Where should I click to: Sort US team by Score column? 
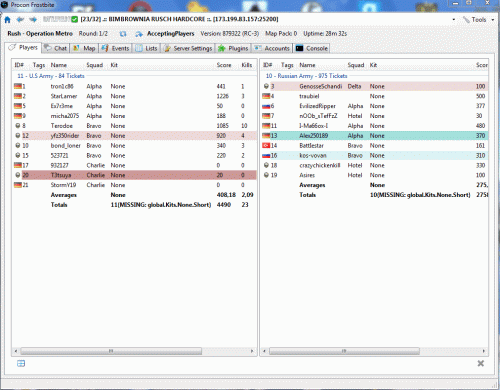224,65
